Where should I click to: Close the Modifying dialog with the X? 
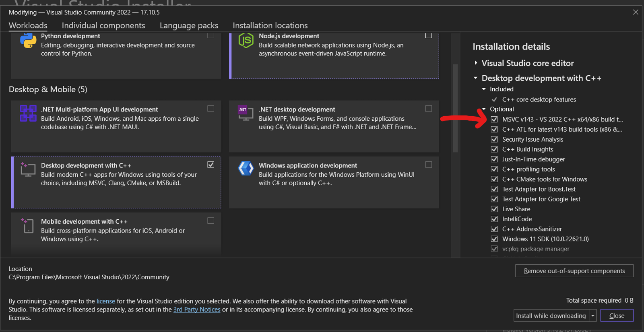tap(636, 12)
